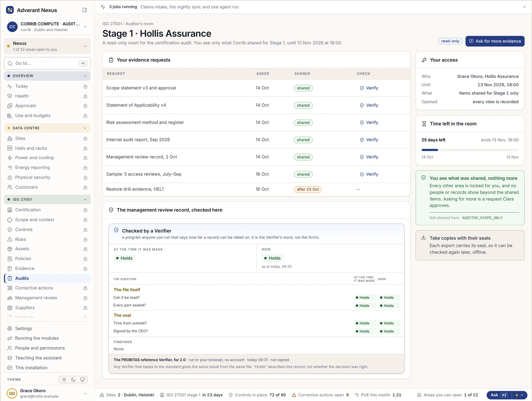Click the after 23 Oct status badge
The height and width of the screenshot is (401, 532).
click(308, 189)
